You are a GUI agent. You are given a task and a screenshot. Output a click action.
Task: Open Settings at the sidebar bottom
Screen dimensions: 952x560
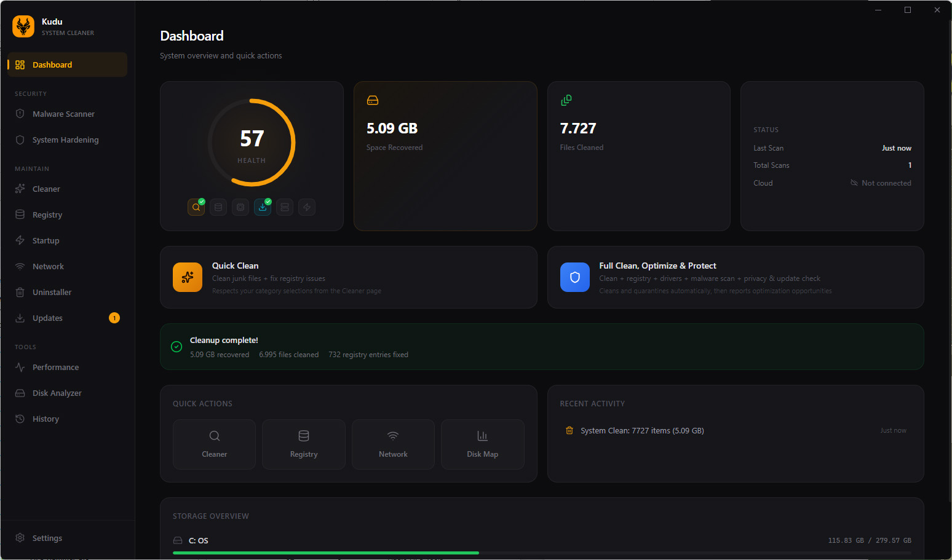pyautogui.click(x=47, y=538)
